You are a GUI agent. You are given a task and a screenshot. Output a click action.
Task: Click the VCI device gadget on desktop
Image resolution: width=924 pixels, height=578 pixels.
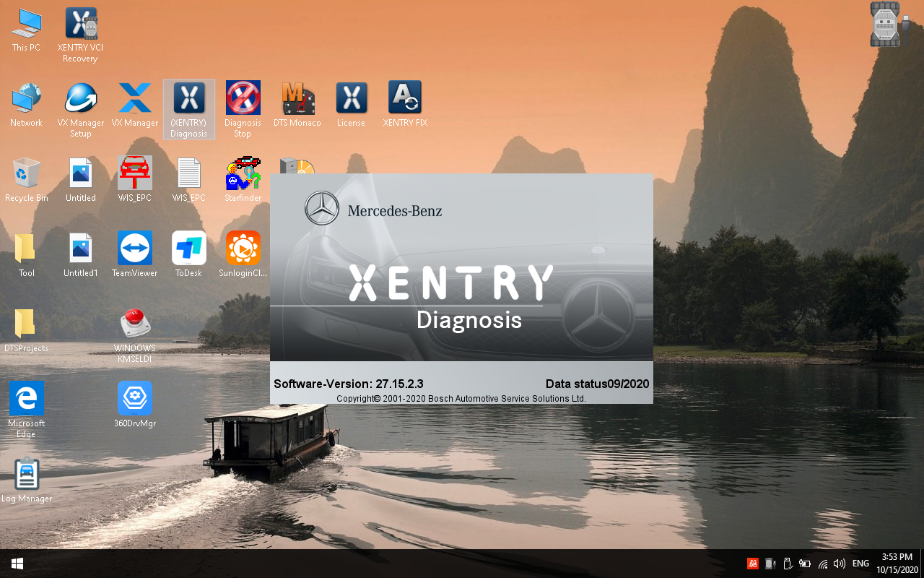888,25
